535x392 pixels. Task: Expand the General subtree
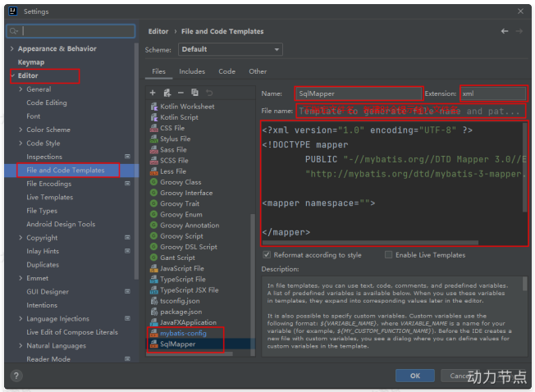(21, 89)
